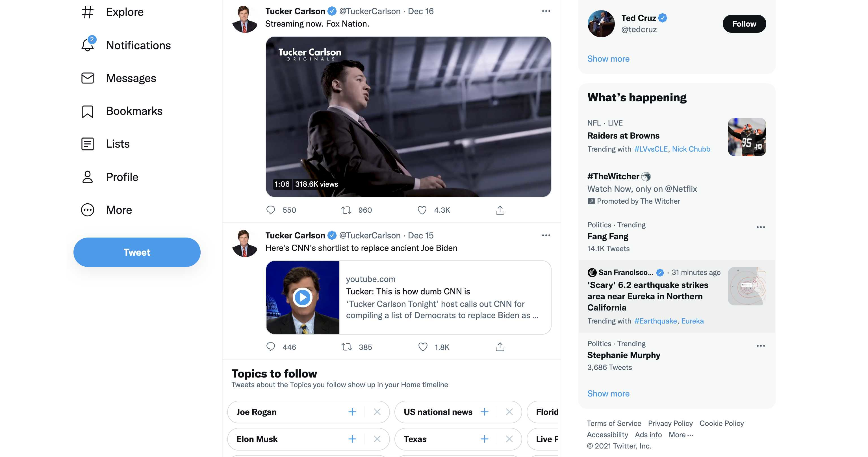
Task: Open options menu on Dec 16 tweet
Action: [546, 11]
